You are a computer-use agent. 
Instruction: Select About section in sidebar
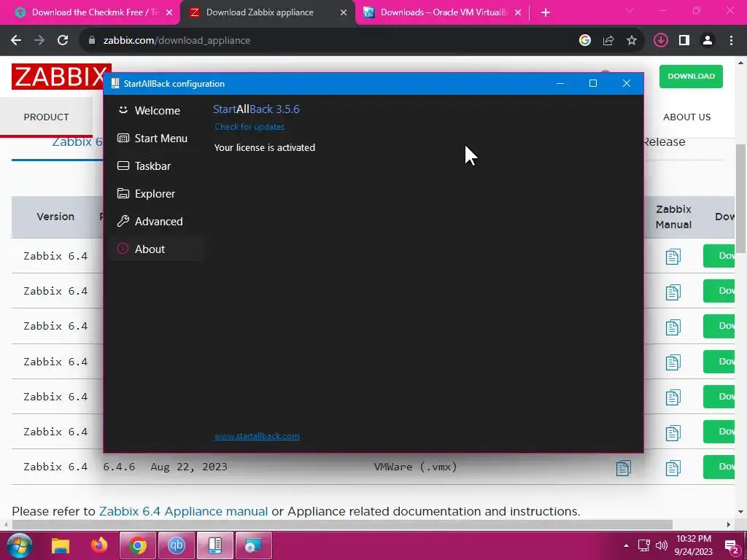[x=157, y=249]
